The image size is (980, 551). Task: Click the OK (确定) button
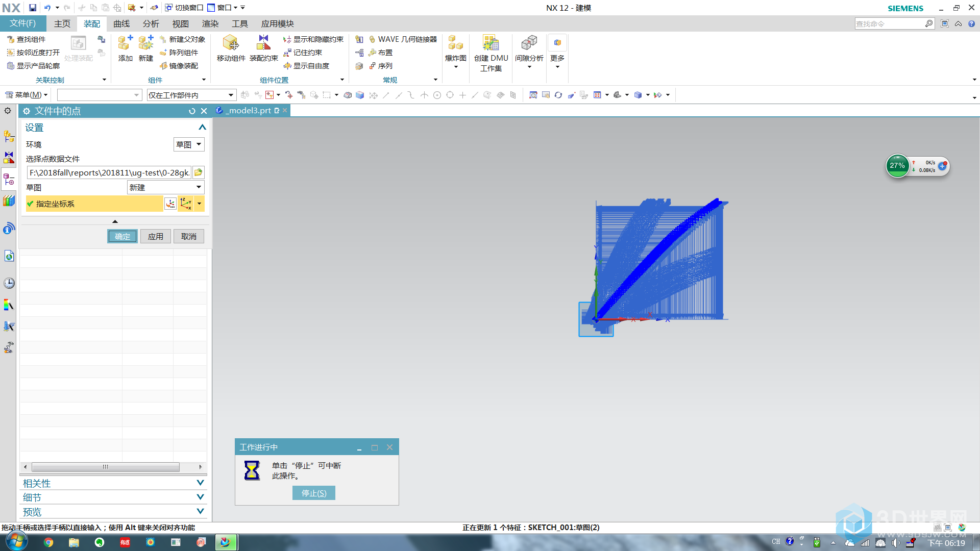(x=122, y=236)
